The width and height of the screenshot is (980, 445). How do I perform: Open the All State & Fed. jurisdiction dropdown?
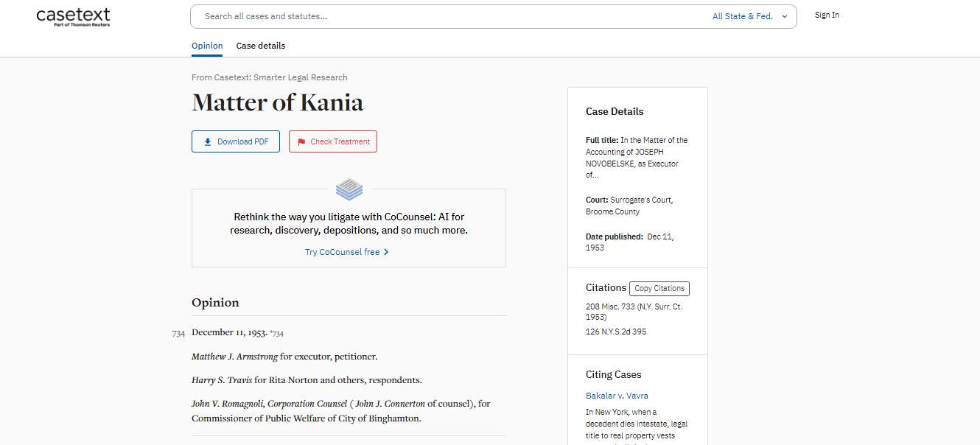coord(750,16)
